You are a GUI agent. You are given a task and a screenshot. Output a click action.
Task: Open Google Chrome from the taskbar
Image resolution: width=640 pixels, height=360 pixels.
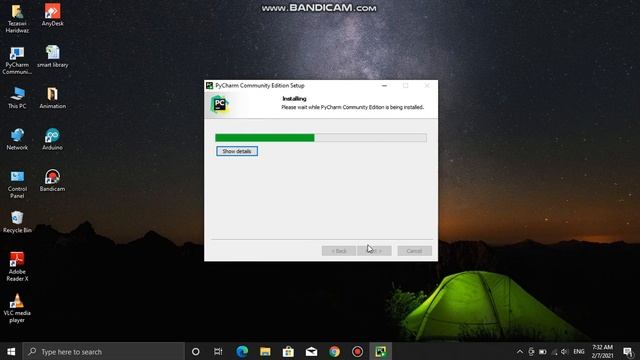[334, 351]
